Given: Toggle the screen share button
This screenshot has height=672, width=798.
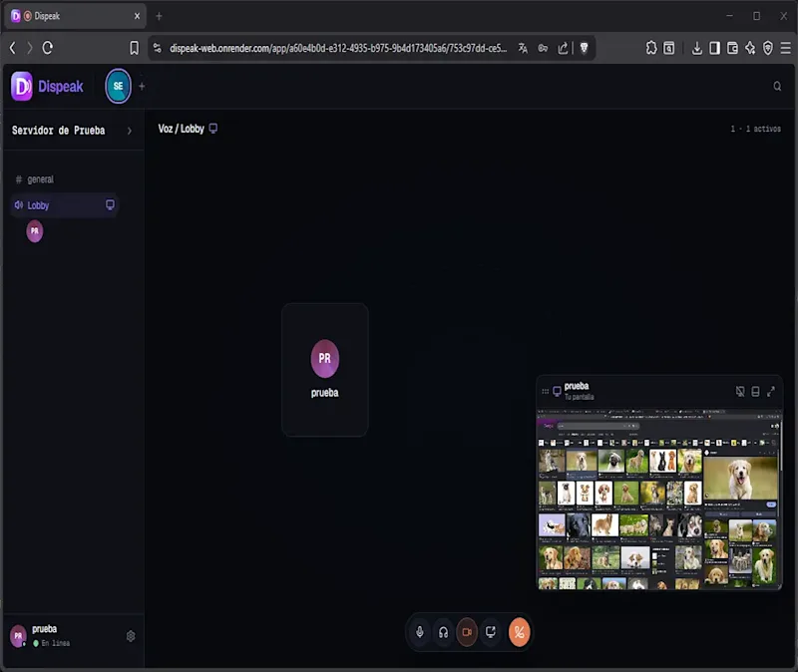Looking at the screenshot, I should [x=491, y=632].
